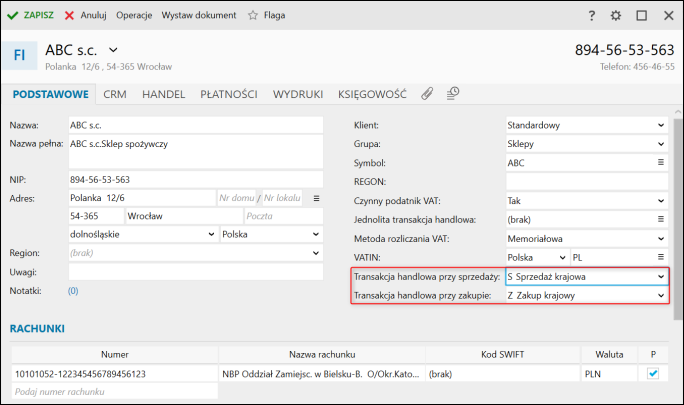684x405 pixels.
Task: Click the REGON input field
Action: pos(587,182)
